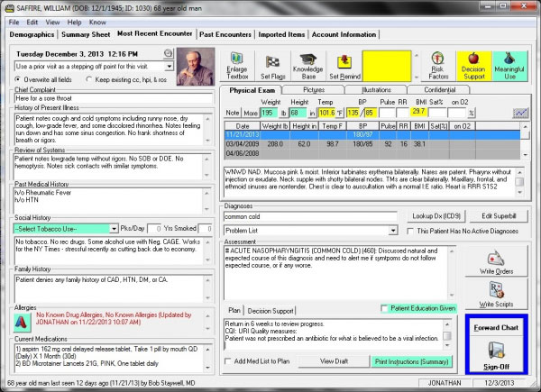Switch to the Account Information tab
The image size is (541, 392).
(x=344, y=34)
